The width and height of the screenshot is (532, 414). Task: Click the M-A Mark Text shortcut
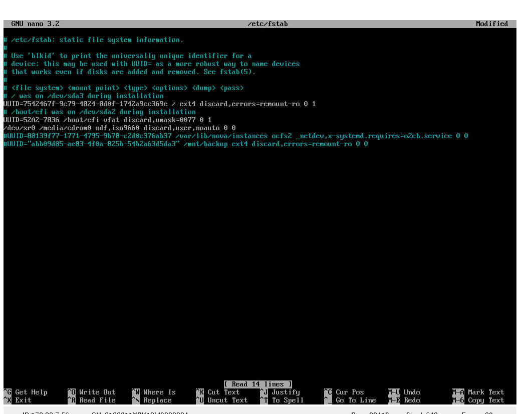coord(478,392)
